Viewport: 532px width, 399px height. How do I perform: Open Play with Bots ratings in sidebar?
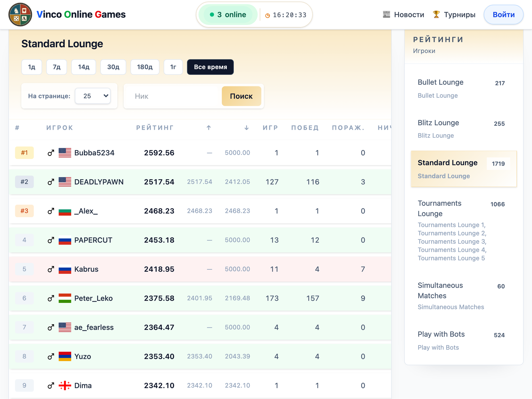point(464,341)
